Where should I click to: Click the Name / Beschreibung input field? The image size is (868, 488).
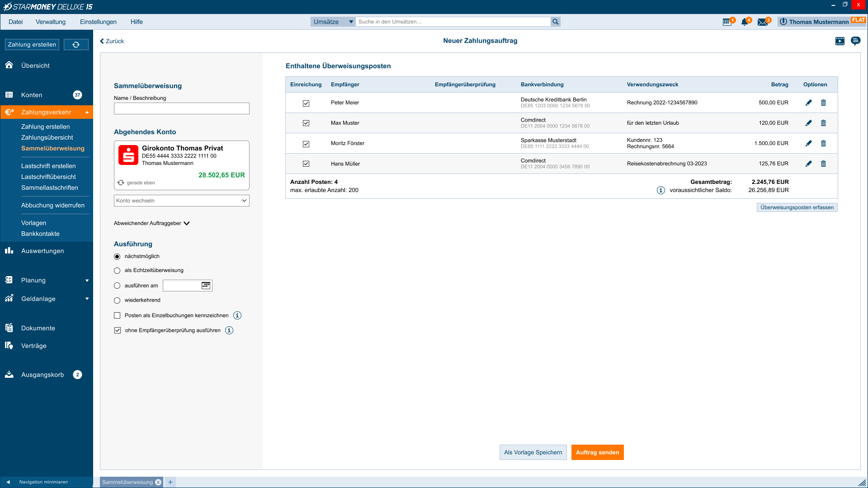click(181, 108)
